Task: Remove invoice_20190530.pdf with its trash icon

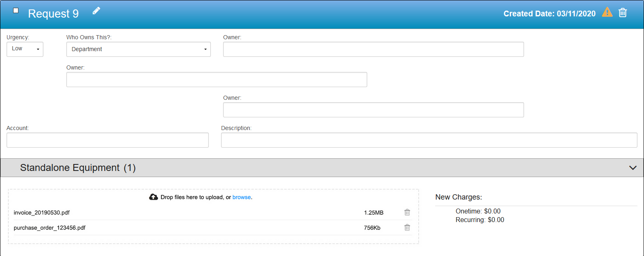Action: pyautogui.click(x=407, y=212)
